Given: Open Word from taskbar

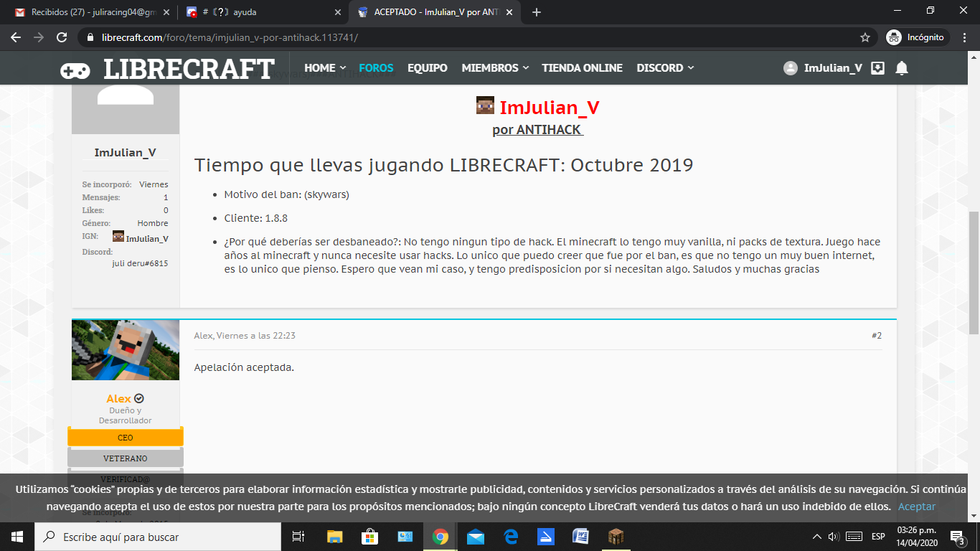Looking at the screenshot, I should tap(581, 537).
